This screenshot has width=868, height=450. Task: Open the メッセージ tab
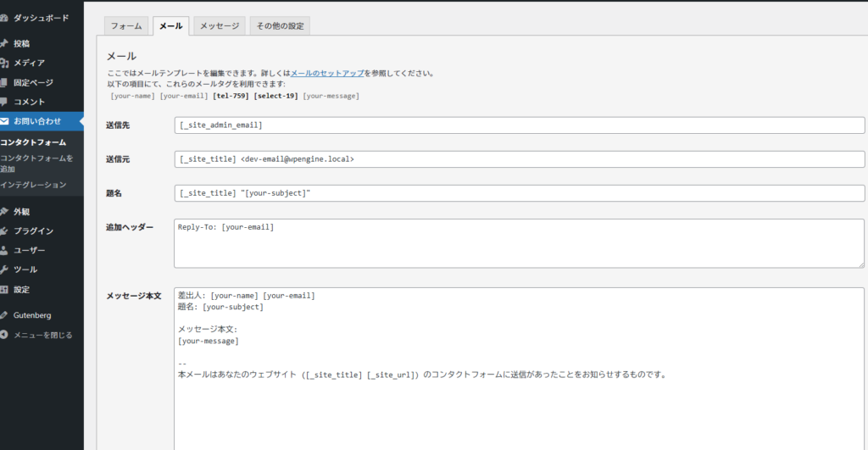pyautogui.click(x=219, y=26)
